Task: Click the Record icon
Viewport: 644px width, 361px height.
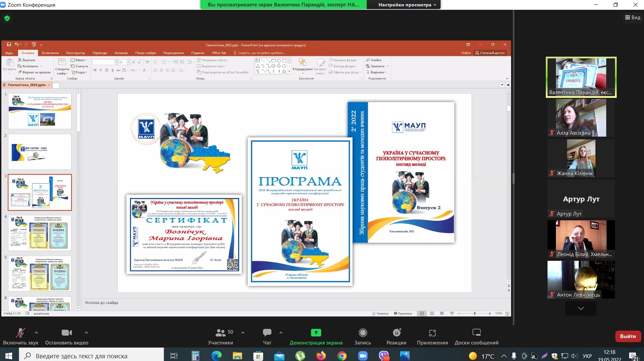Action: pos(363,333)
